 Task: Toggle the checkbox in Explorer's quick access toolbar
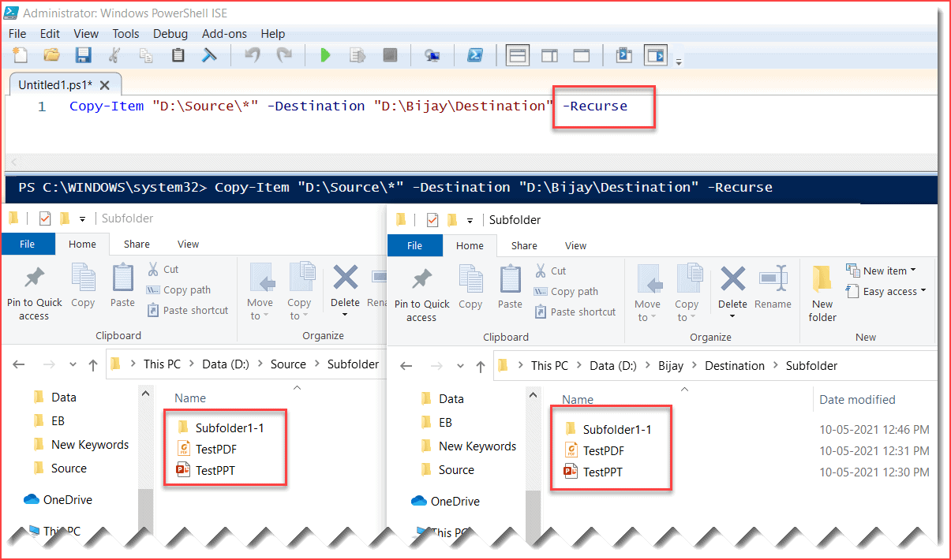coord(433,219)
